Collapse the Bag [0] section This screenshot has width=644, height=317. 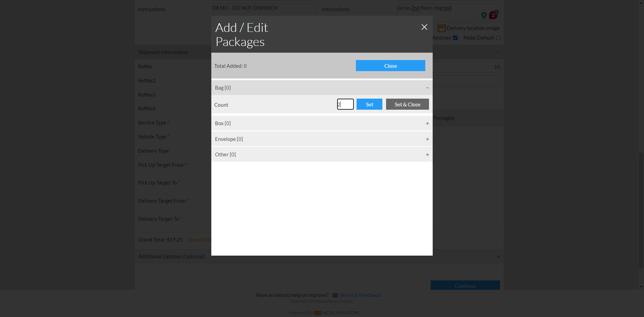point(427,88)
